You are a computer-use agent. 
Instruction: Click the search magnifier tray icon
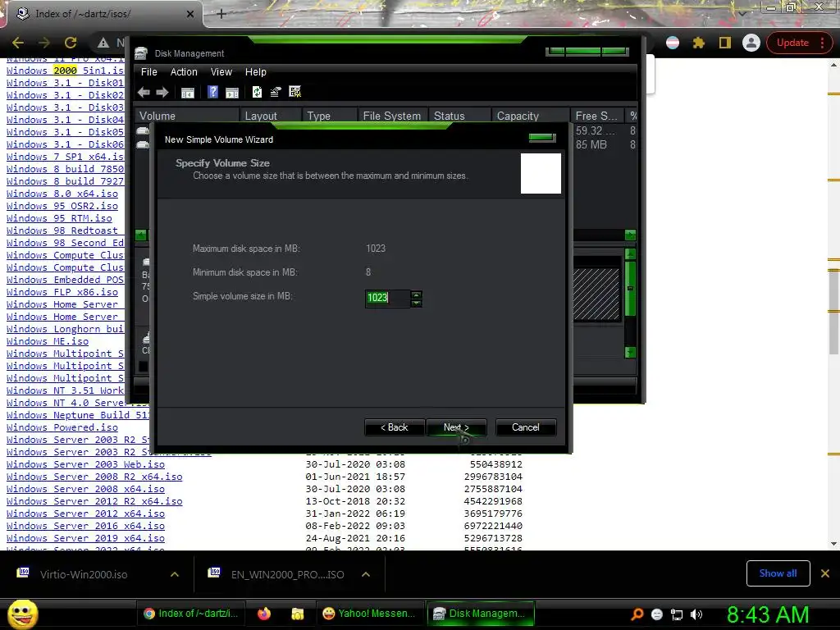click(637, 614)
